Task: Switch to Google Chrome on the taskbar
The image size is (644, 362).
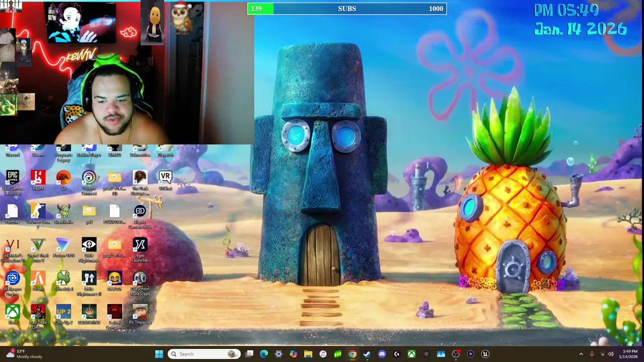Action: coord(352,354)
